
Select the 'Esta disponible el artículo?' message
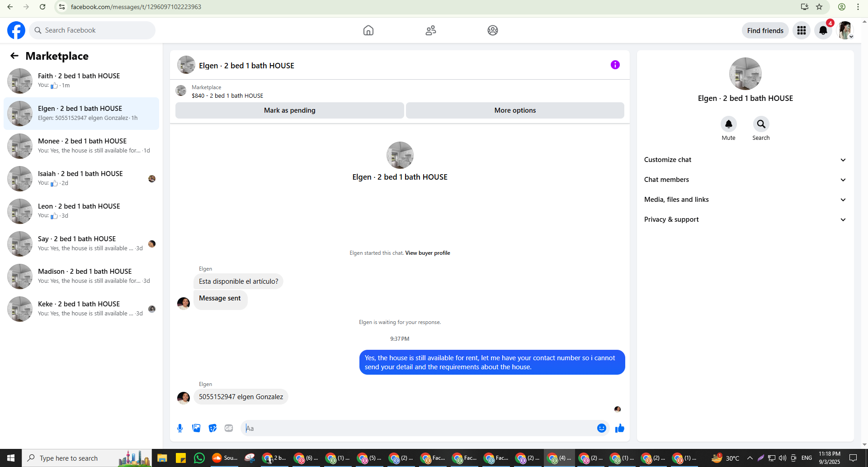(239, 281)
